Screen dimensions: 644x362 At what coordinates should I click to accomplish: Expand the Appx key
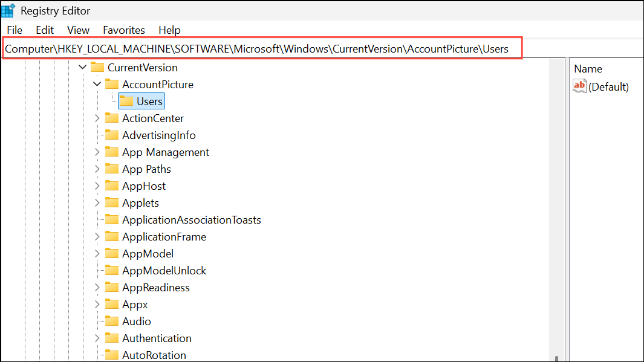coord(97,304)
